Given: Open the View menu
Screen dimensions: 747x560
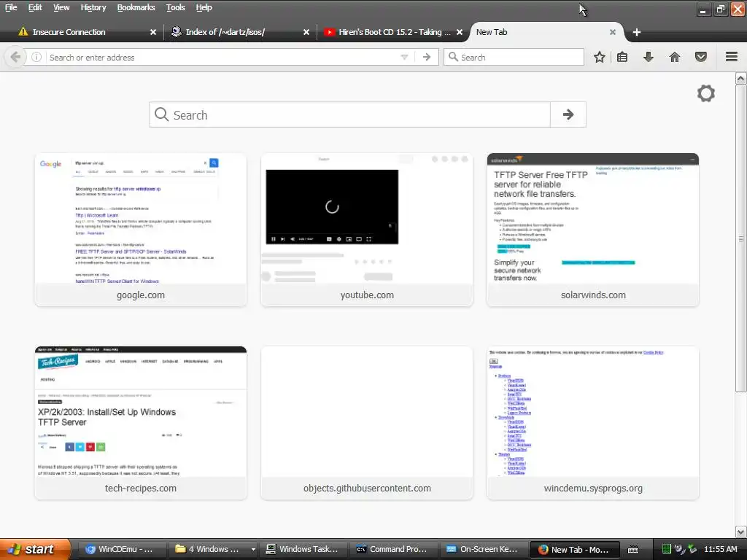Looking at the screenshot, I should (x=61, y=7).
